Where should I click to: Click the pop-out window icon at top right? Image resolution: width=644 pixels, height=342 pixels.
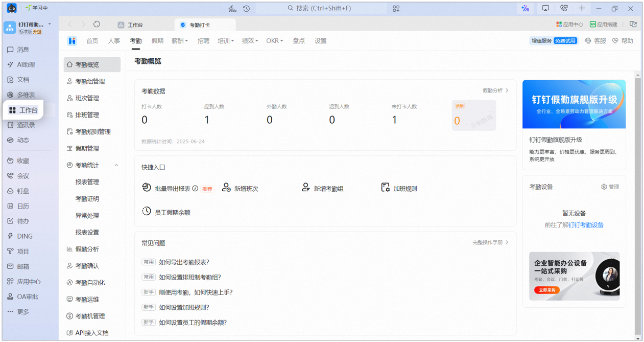point(633,24)
